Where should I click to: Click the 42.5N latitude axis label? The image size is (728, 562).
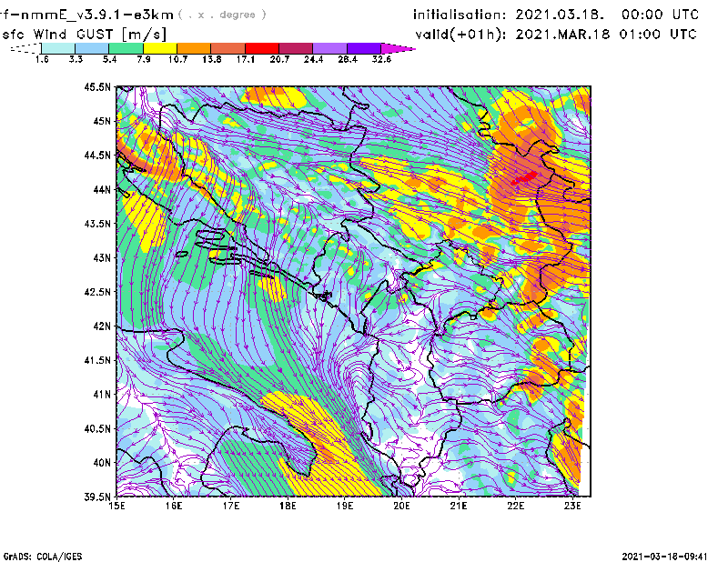pyautogui.click(x=97, y=292)
